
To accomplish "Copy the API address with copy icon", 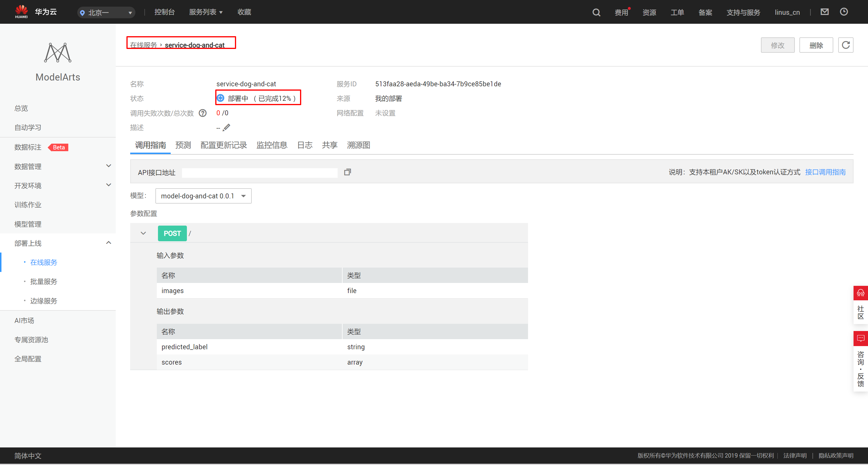I will pyautogui.click(x=347, y=173).
